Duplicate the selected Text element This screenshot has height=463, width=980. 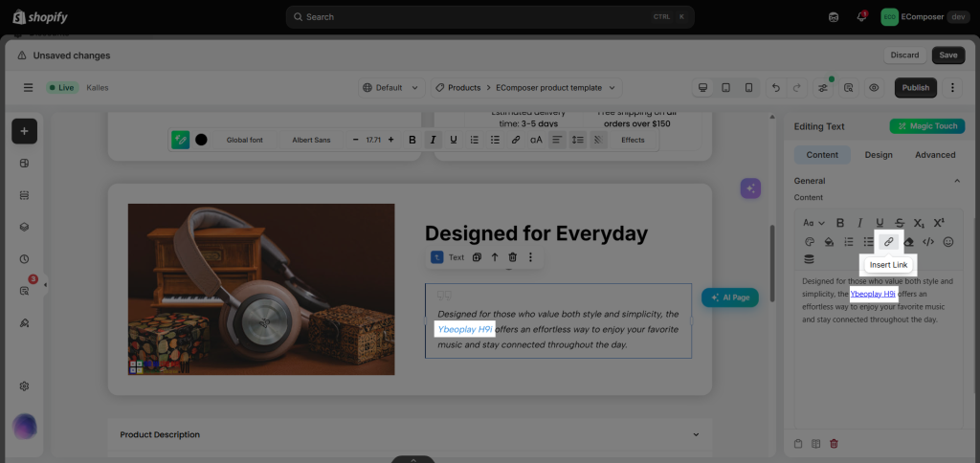pos(477,256)
